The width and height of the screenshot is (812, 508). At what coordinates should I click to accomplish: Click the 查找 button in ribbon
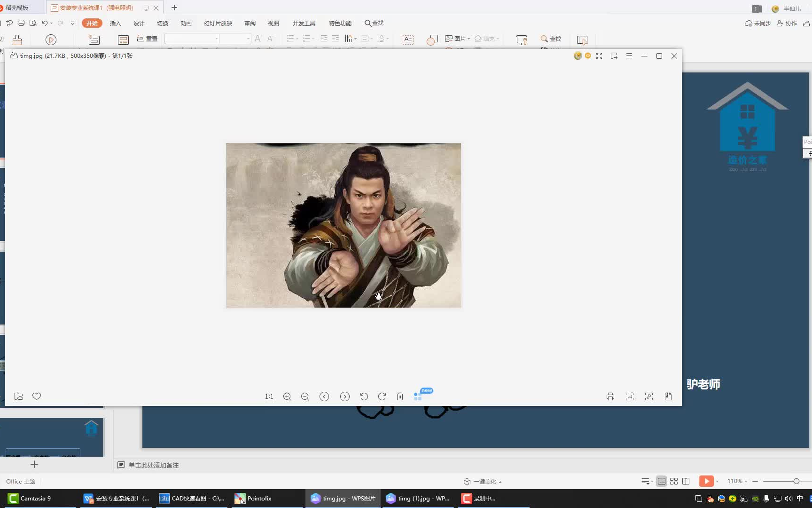tap(551, 39)
